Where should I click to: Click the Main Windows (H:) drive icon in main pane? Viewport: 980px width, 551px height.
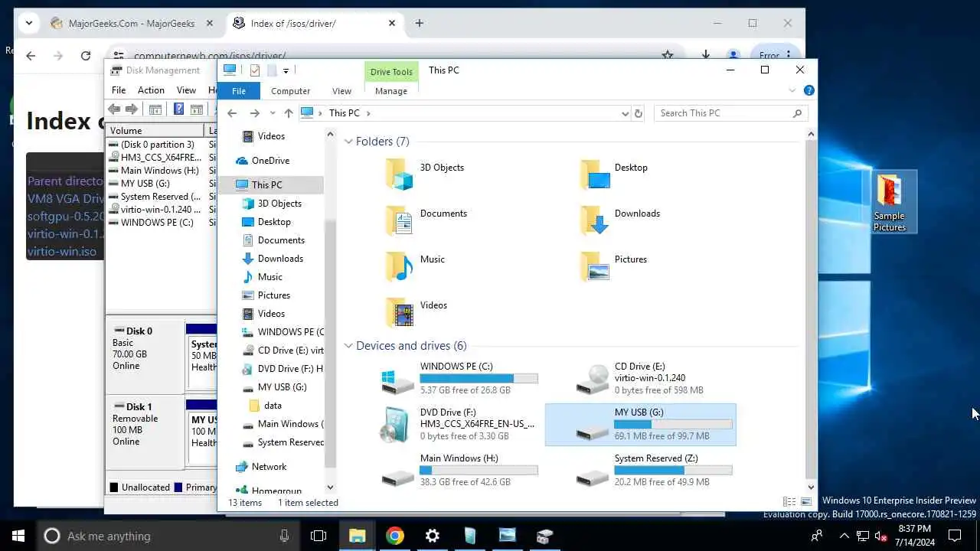[x=398, y=477]
